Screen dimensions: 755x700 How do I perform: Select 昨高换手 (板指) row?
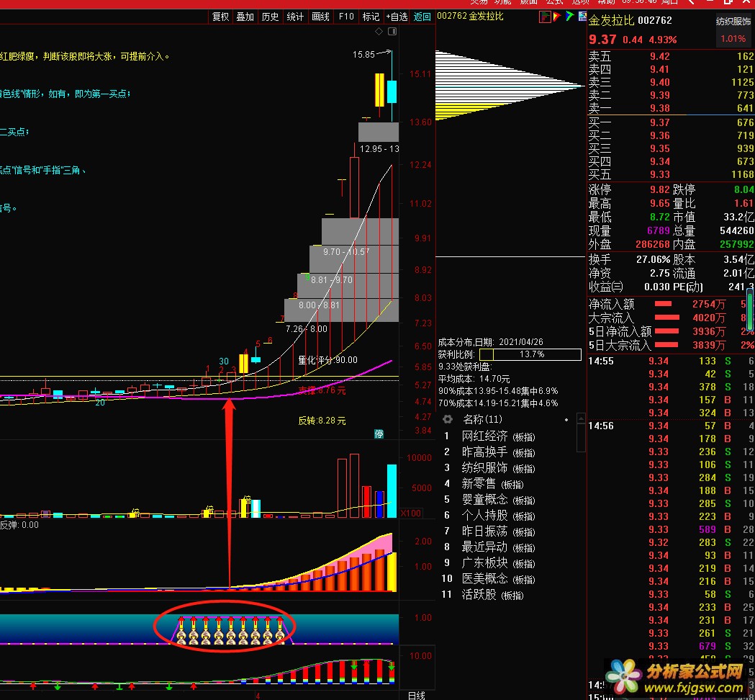pos(498,452)
